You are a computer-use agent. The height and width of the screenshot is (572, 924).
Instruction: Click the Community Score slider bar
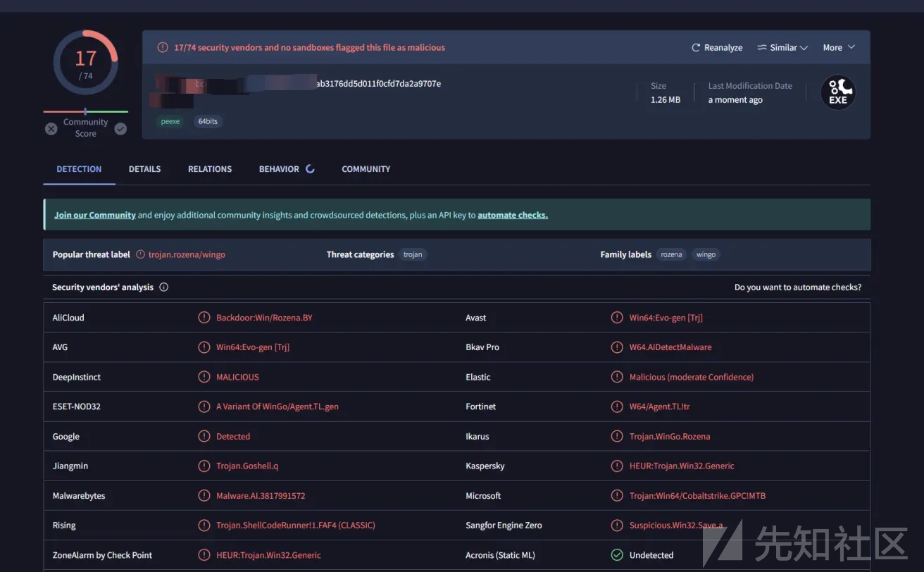(x=85, y=111)
